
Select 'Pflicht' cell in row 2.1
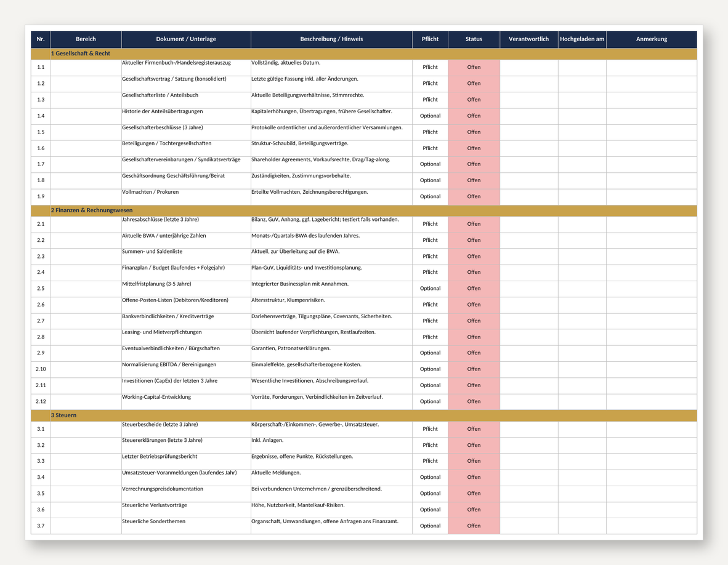(x=430, y=225)
